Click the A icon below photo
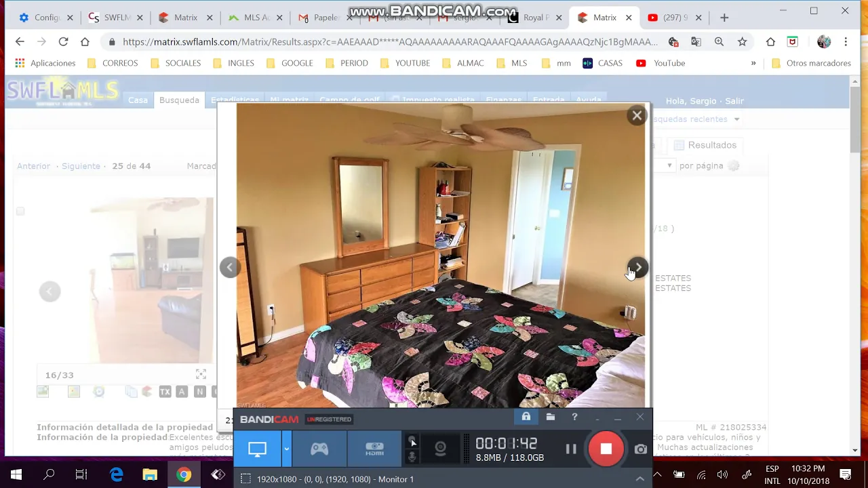Screen dimensions: 868x488 point(182,392)
